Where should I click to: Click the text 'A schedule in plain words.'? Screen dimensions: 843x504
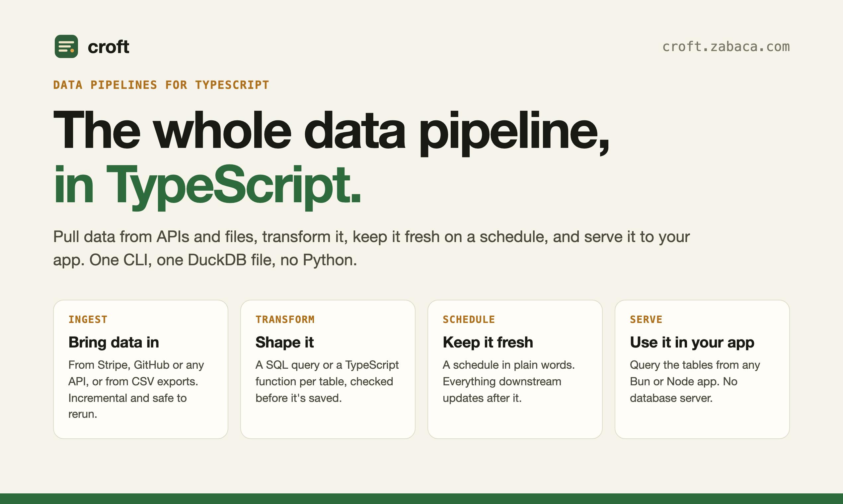pyautogui.click(x=508, y=365)
